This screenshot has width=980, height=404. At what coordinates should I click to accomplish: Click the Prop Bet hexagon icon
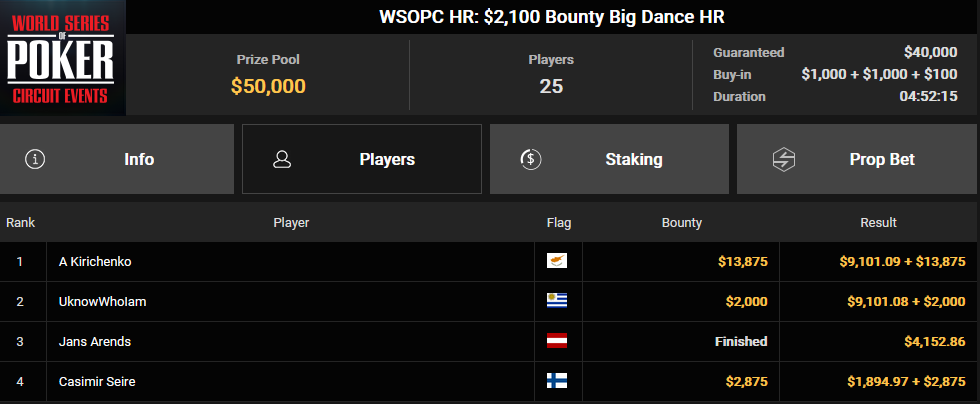(x=783, y=159)
